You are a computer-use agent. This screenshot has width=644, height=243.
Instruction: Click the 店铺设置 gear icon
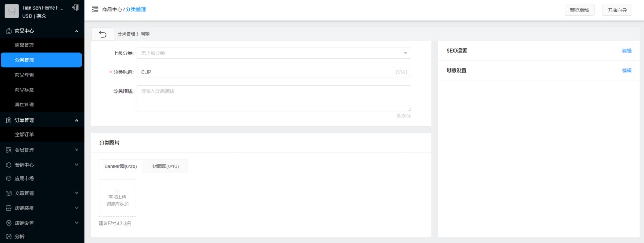(x=9, y=223)
